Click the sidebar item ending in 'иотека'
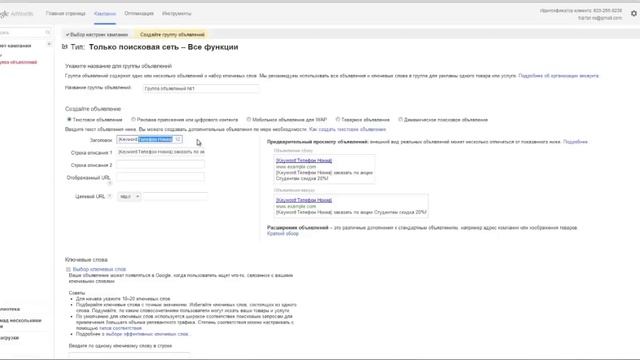 (x=10, y=309)
